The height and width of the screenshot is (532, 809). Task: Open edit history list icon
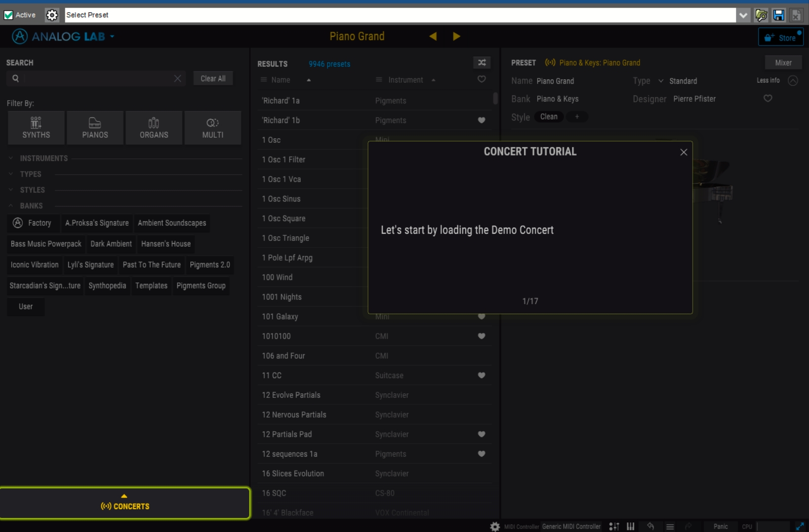670,526
